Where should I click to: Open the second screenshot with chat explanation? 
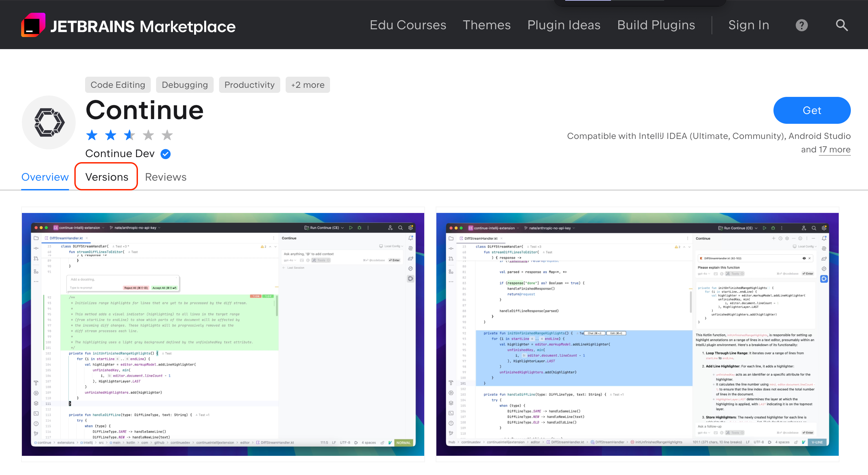(x=637, y=334)
